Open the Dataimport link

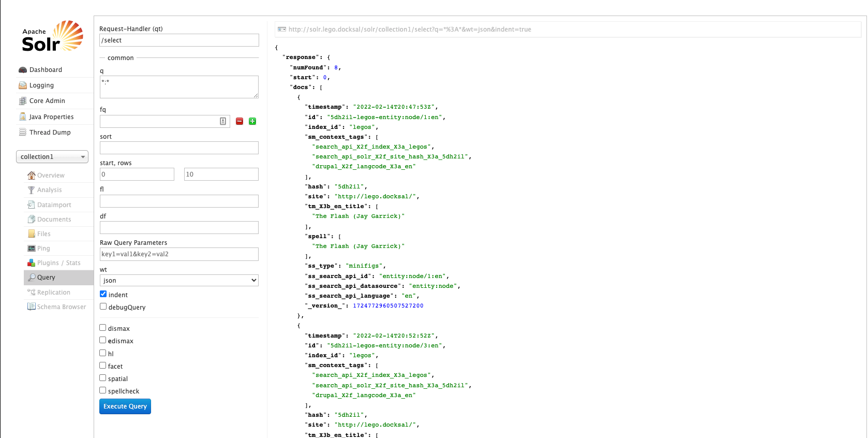tap(54, 205)
